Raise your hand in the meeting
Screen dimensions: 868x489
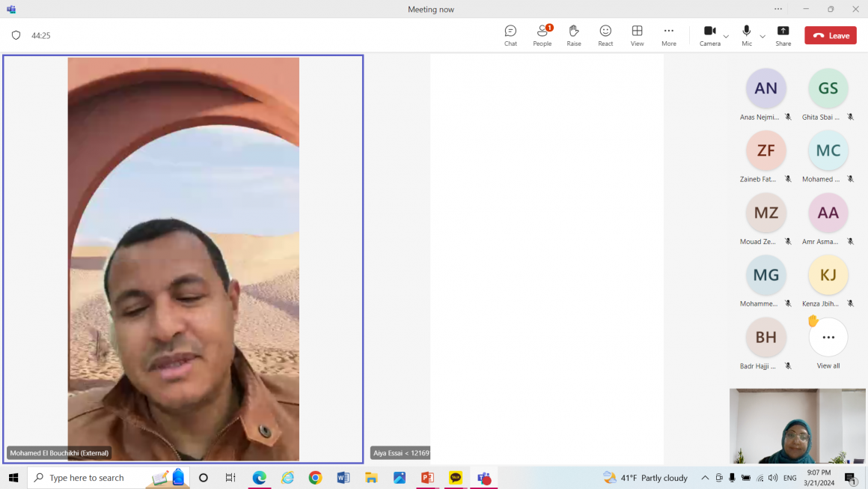573,35
